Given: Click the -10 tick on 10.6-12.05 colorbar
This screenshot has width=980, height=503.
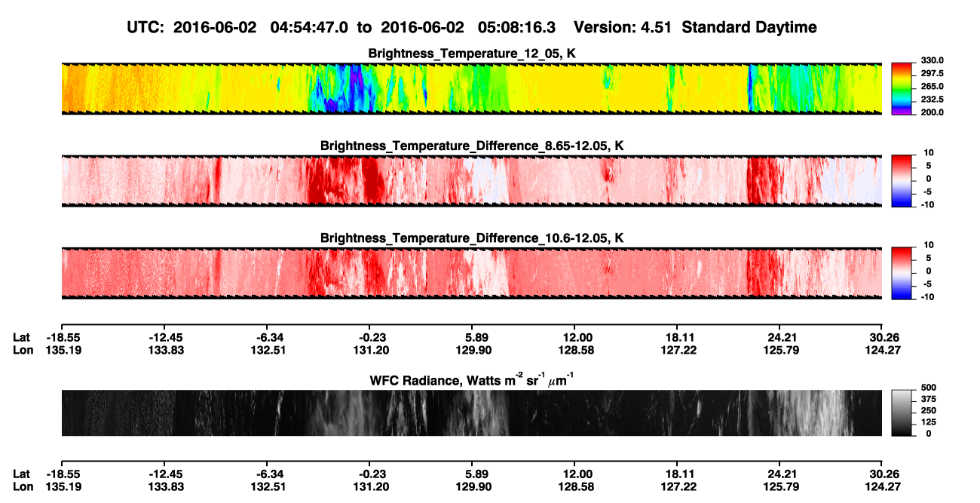Looking at the screenshot, I should (927, 297).
